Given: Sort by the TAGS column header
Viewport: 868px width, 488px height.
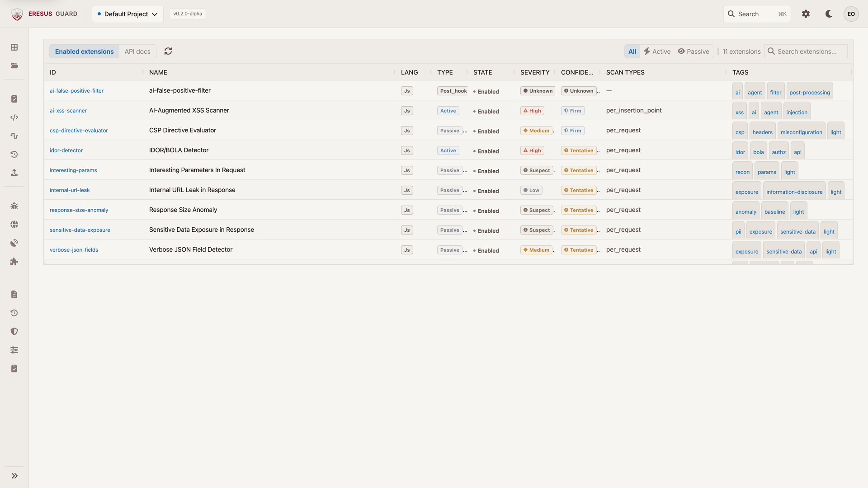Looking at the screenshot, I should pos(740,72).
